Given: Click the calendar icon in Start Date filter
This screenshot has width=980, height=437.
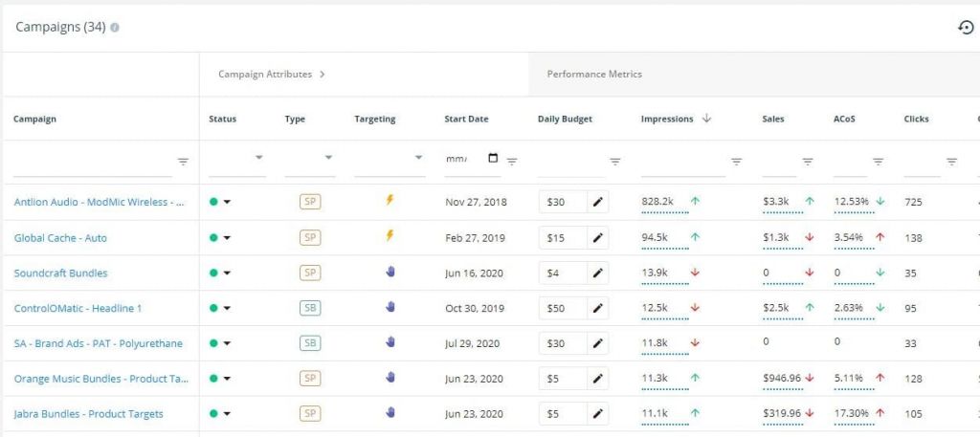Looking at the screenshot, I should pyautogui.click(x=493, y=158).
